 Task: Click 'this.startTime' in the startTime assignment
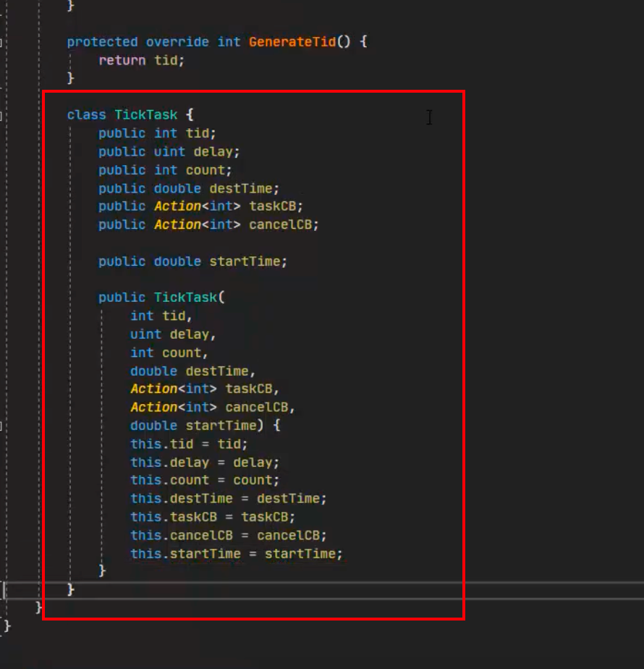pos(185,554)
